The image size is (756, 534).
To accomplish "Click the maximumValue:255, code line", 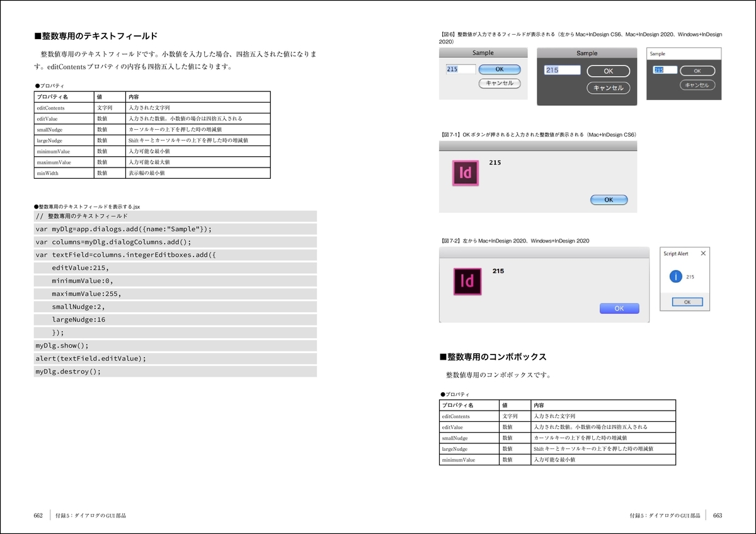I will tap(175, 294).
